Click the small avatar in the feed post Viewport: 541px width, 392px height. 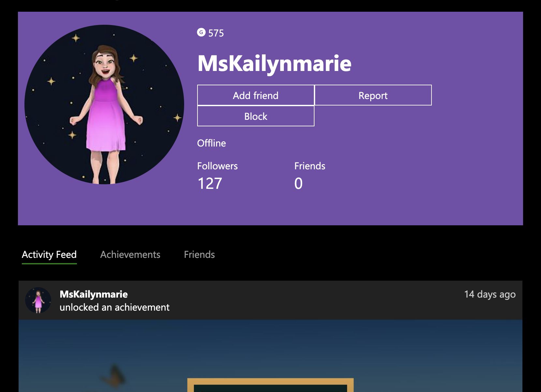pyautogui.click(x=38, y=300)
